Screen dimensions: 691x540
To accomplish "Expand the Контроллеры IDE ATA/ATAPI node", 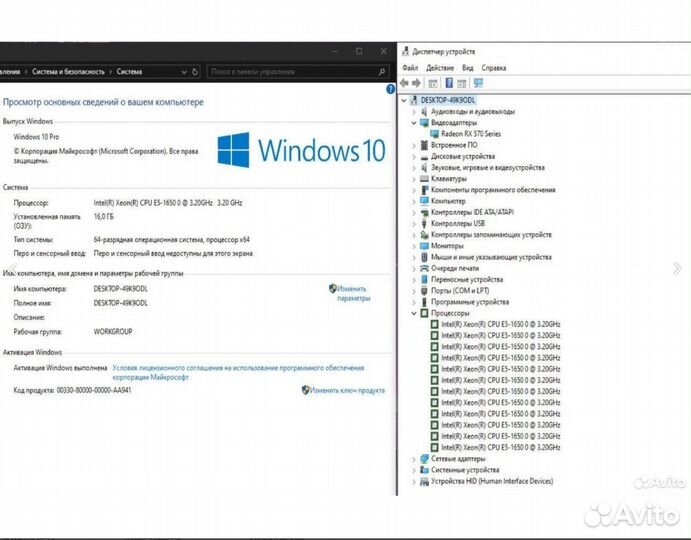I will pyautogui.click(x=413, y=212).
